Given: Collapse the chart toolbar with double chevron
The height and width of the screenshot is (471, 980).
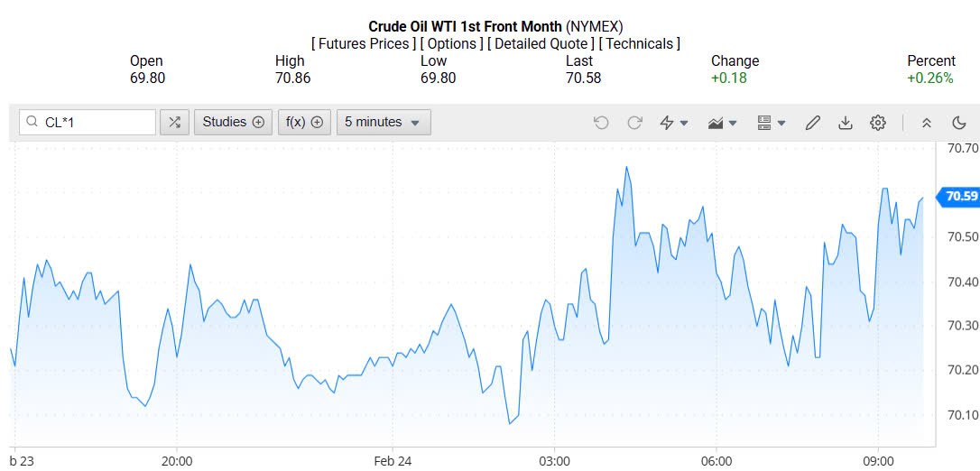Looking at the screenshot, I should point(926,123).
